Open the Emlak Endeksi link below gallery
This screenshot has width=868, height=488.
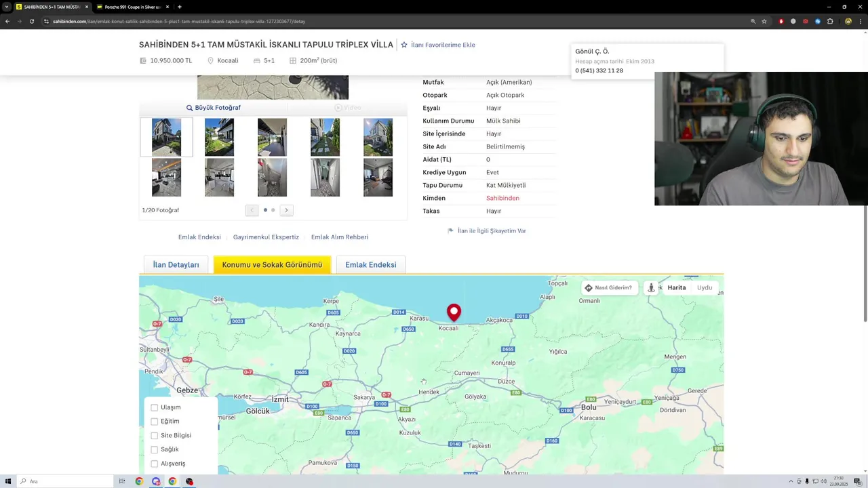point(199,237)
